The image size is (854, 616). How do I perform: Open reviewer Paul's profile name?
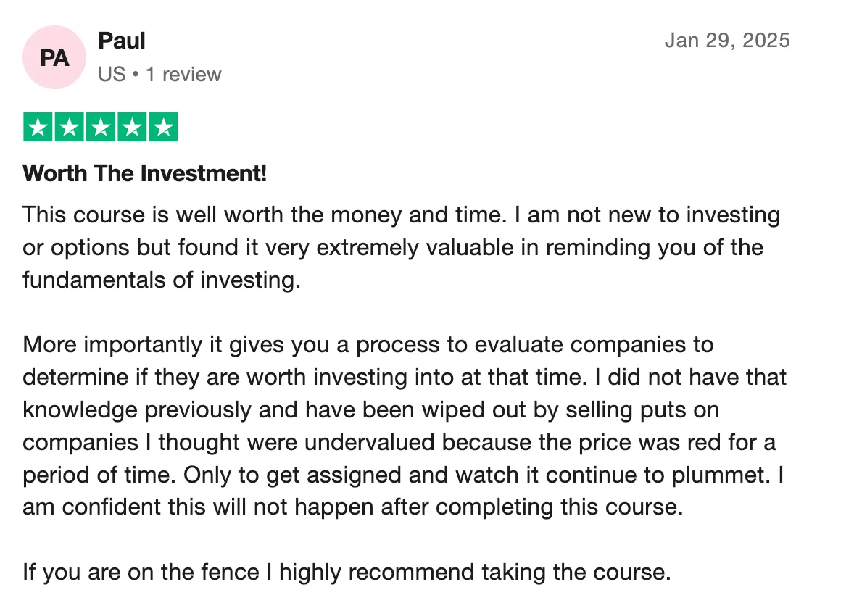point(122,41)
